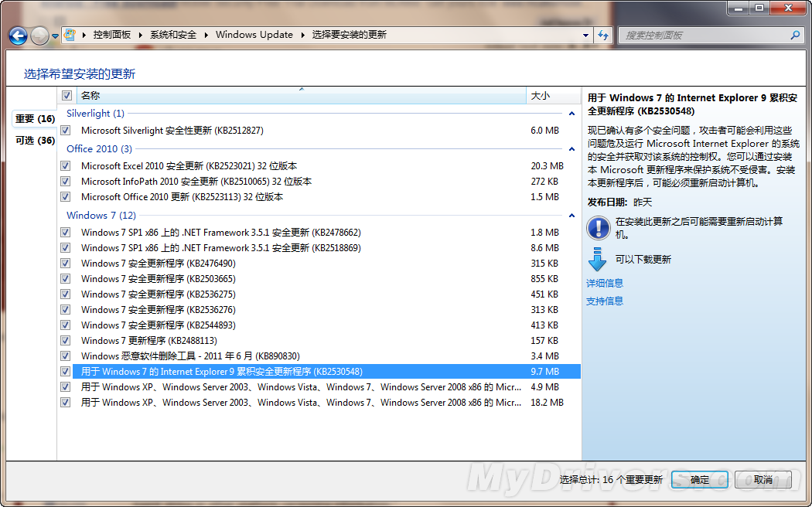Select the 系统和安全 breadcrumb
The width and height of the screenshot is (812, 507).
click(x=173, y=35)
